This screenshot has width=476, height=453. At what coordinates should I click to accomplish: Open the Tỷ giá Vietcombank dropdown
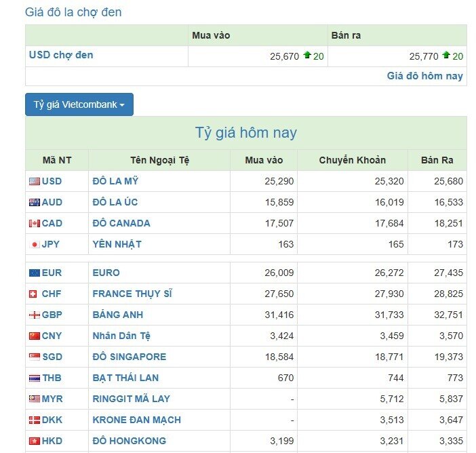[79, 104]
